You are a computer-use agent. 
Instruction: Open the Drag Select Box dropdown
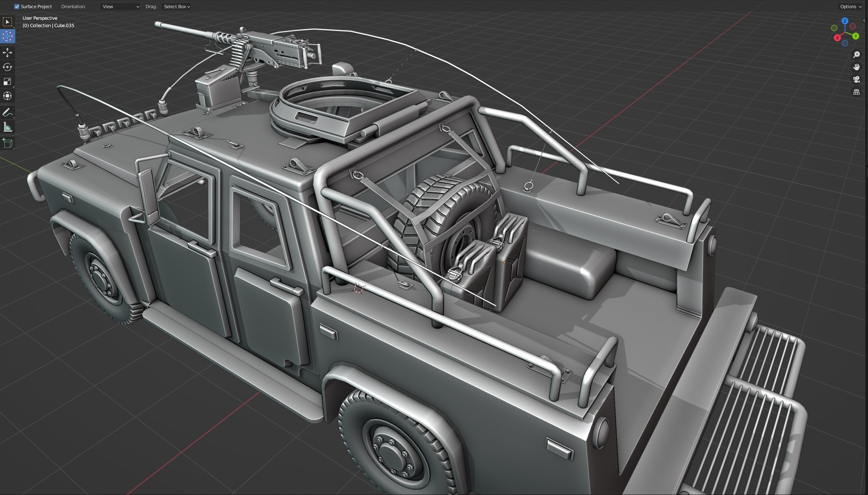176,6
